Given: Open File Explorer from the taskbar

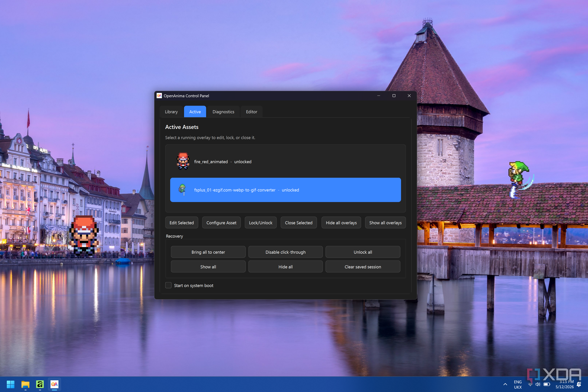Looking at the screenshot, I should click(x=25, y=384).
